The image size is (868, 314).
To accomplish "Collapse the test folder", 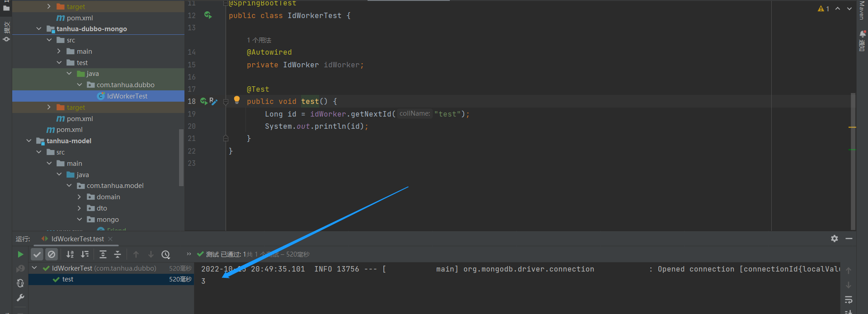I will (59, 63).
